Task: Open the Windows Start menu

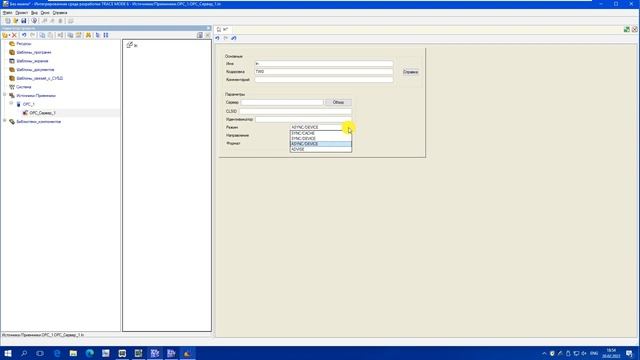Action: pos(8,353)
